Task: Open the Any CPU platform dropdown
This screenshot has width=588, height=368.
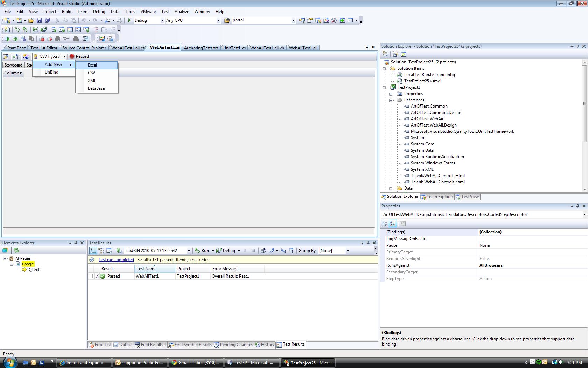Action: [x=218, y=20]
